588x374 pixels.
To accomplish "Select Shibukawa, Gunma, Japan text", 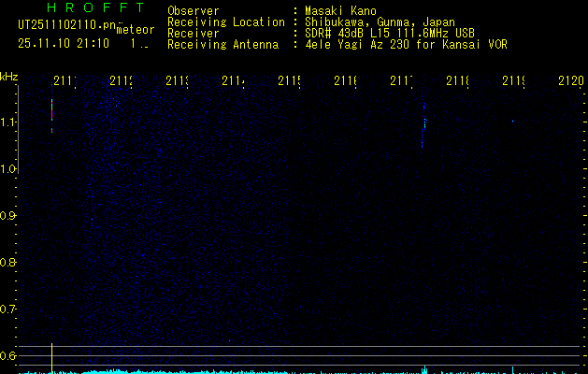I will point(380,22).
